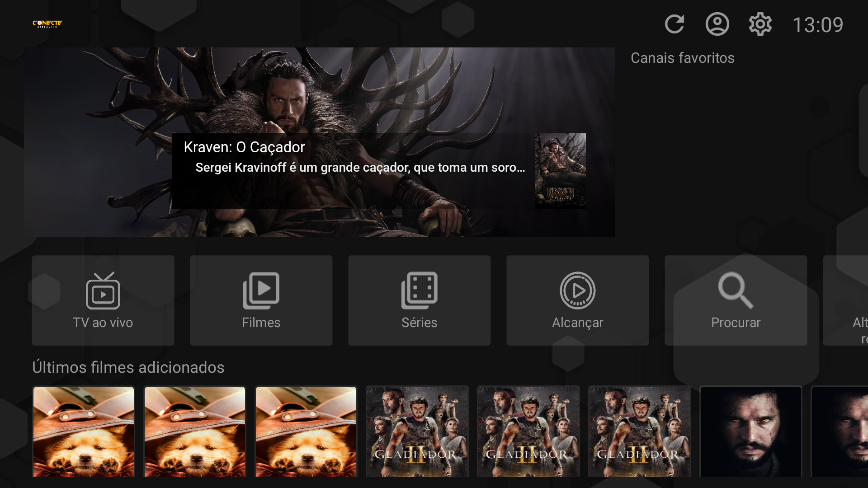
Task: Click the Últimos filmes adicionados heading
Action: 128,367
